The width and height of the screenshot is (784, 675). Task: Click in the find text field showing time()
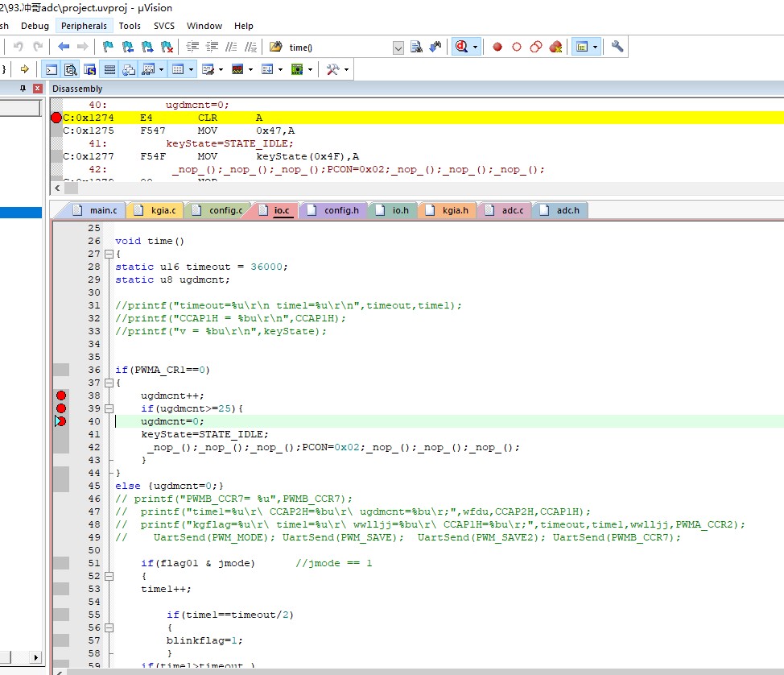click(339, 48)
